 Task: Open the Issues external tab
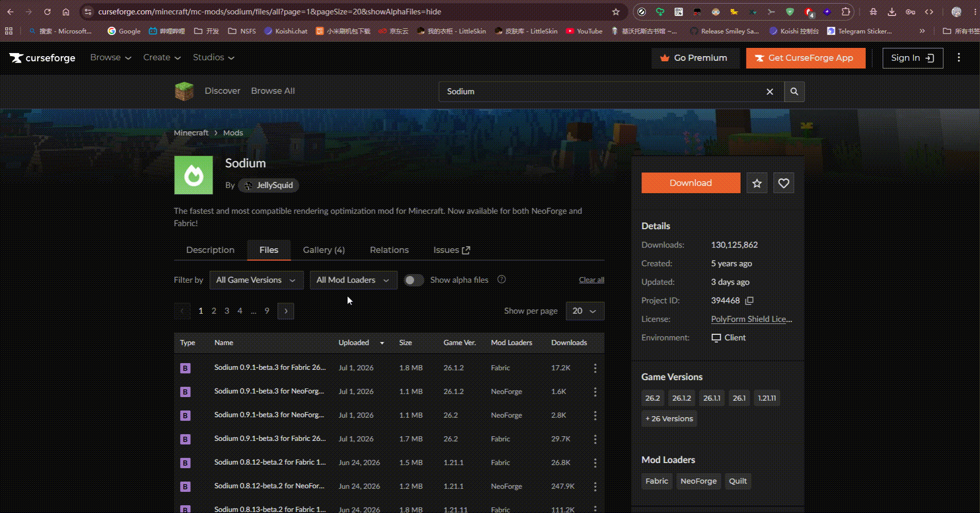click(451, 250)
